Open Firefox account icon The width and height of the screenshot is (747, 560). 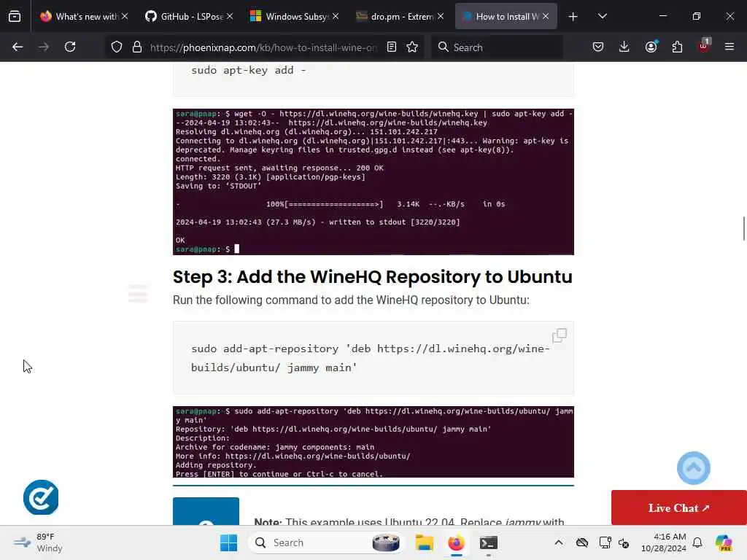click(x=651, y=47)
